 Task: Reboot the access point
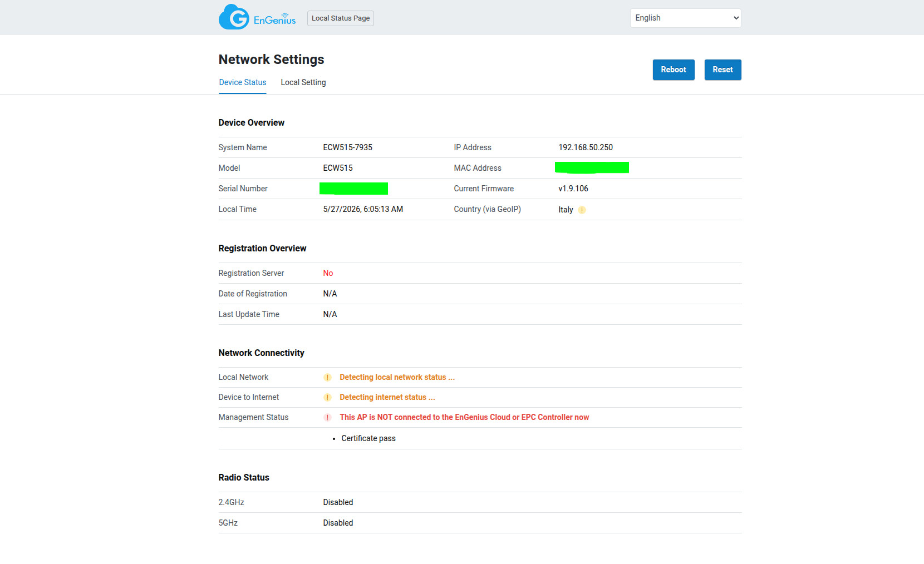(x=674, y=70)
